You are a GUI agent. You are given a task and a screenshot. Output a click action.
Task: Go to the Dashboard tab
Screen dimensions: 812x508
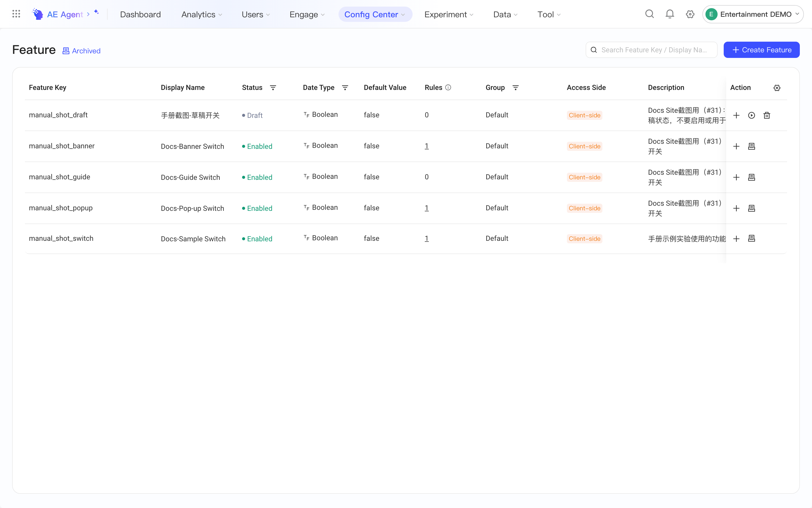pos(140,14)
